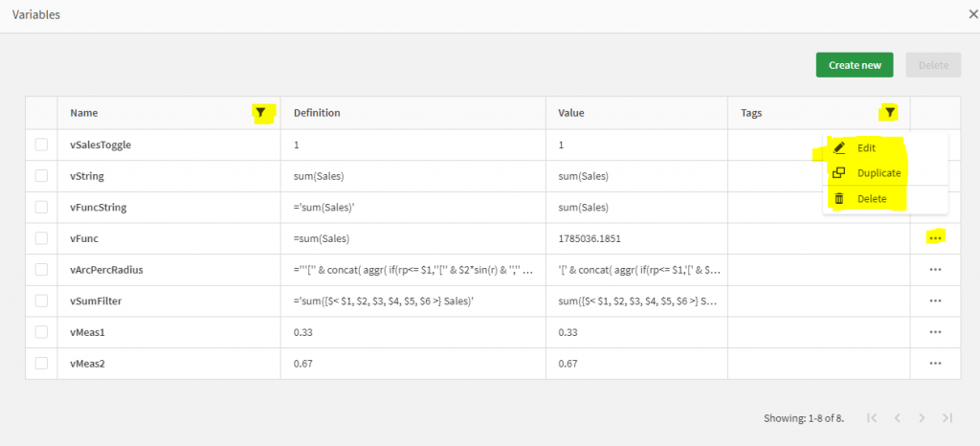This screenshot has width=980, height=446.
Task: Tick the vMeas2 row checkbox
Action: (41, 363)
